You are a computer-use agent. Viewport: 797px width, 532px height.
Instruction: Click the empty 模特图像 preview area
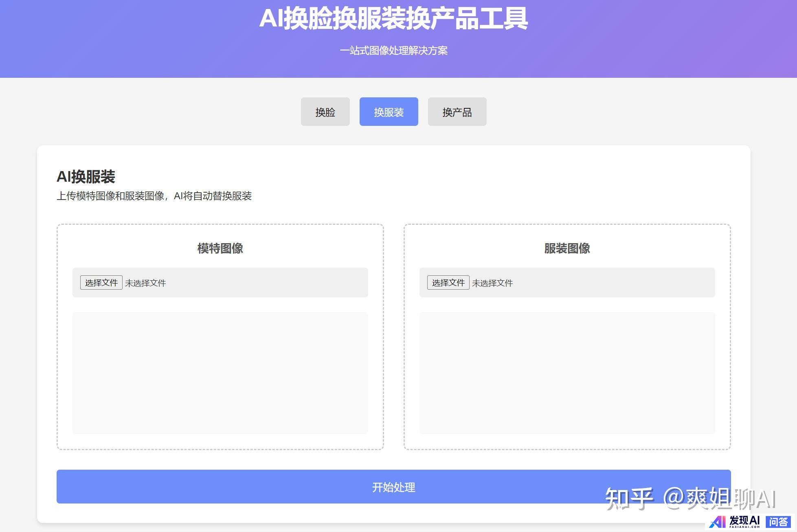point(220,373)
